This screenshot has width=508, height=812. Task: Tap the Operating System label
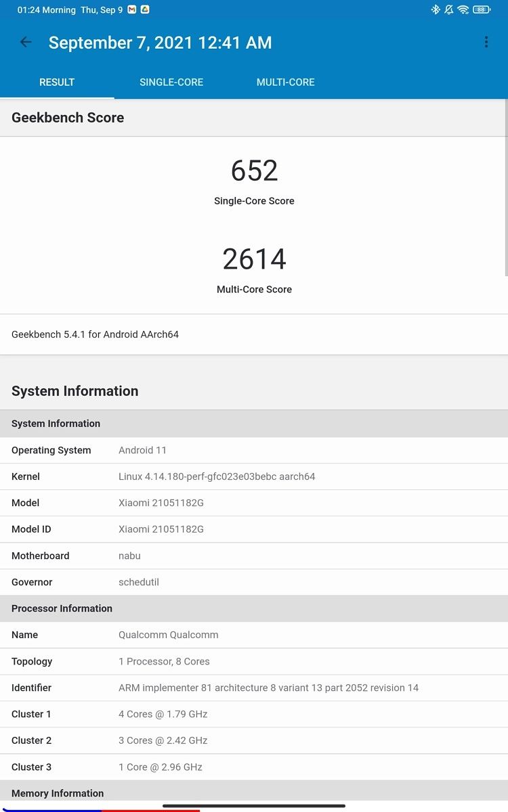pyautogui.click(x=51, y=450)
